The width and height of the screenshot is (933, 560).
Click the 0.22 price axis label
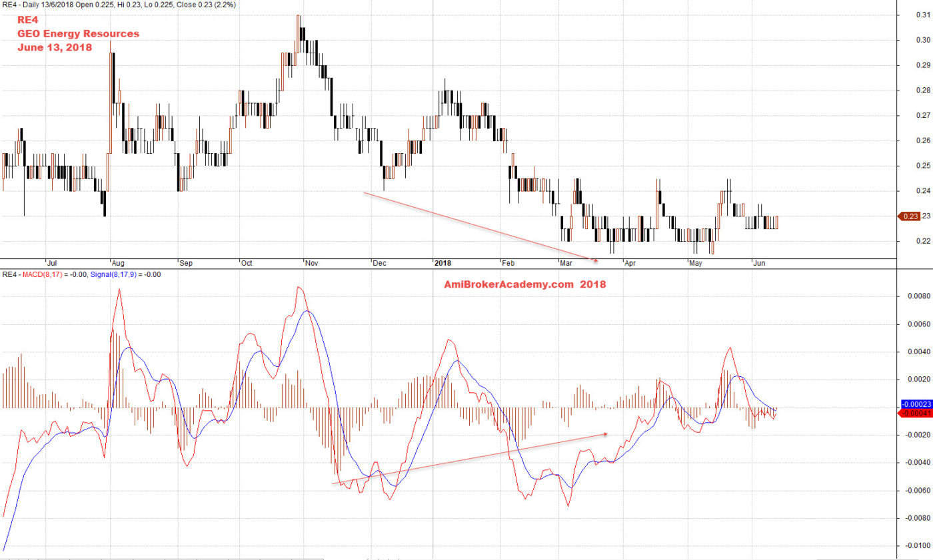pos(922,241)
